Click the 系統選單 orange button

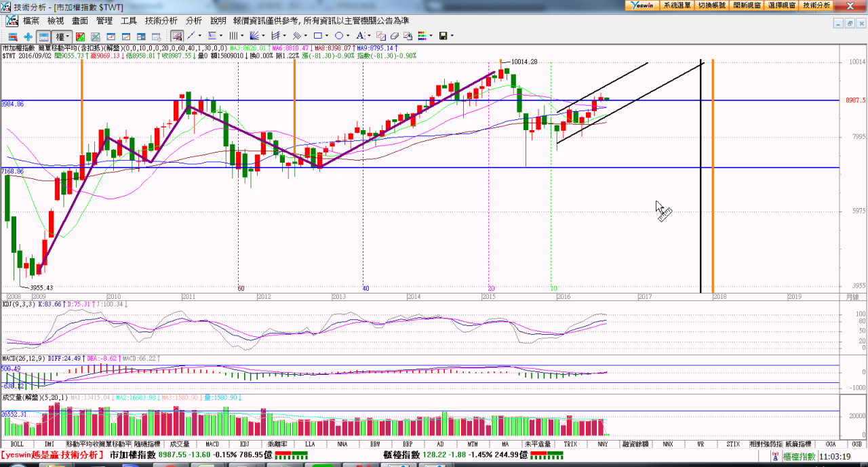(677, 5)
